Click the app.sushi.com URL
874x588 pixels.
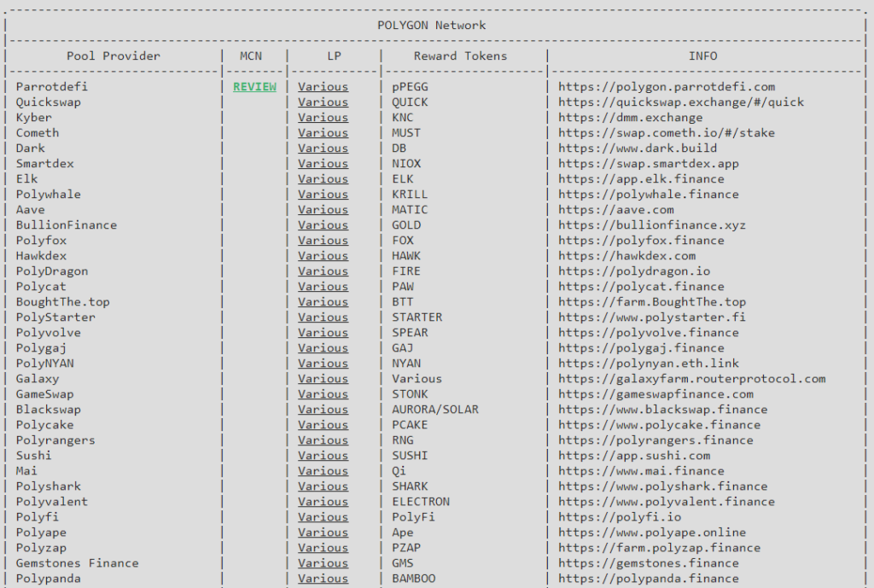tap(634, 456)
